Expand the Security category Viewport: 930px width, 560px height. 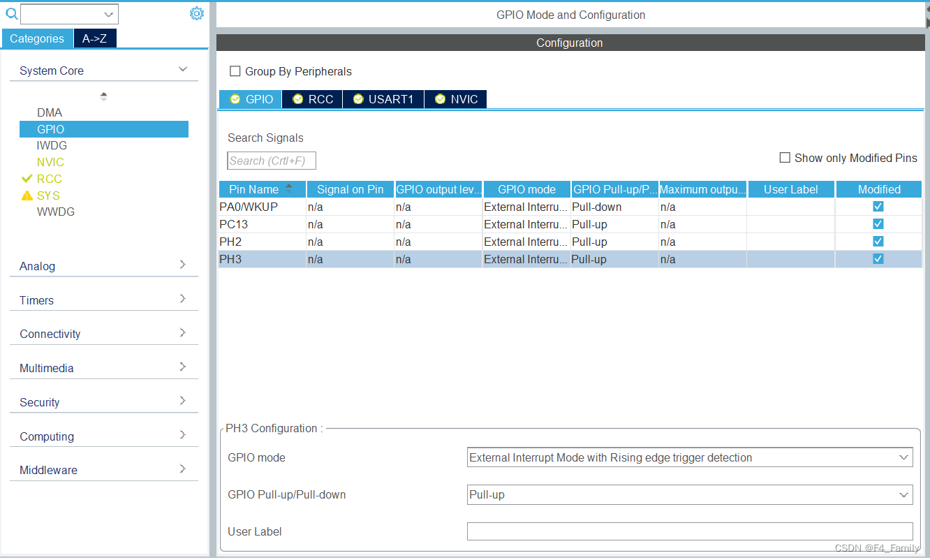coord(183,401)
